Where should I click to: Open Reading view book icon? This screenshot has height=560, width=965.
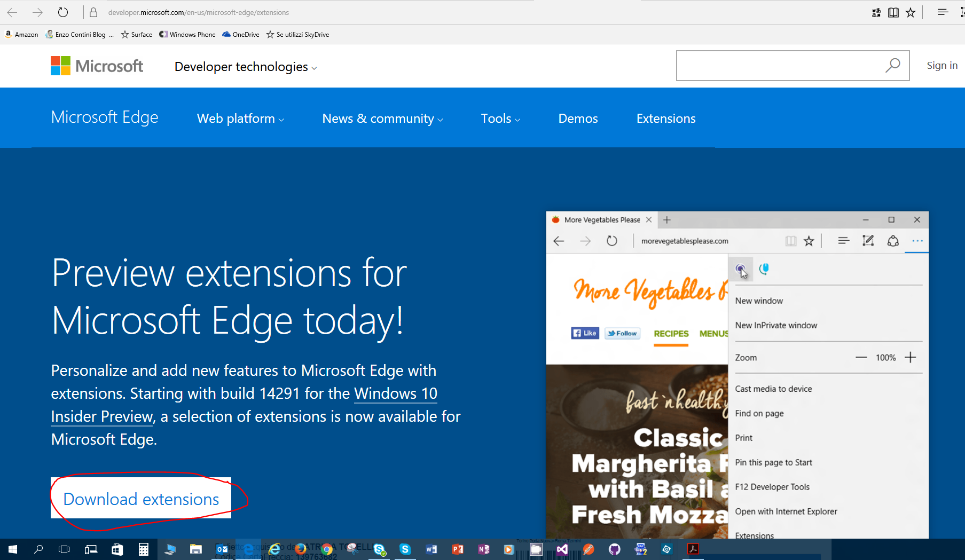tap(893, 12)
